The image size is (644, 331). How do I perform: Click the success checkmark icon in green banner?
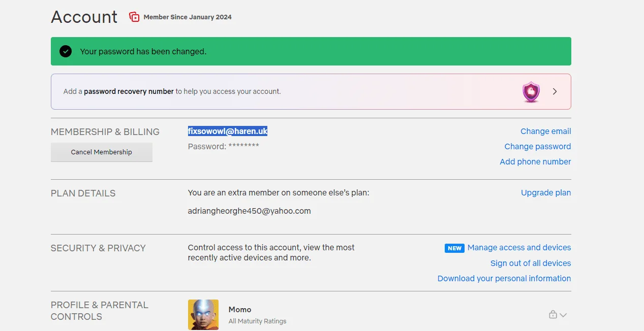66,51
